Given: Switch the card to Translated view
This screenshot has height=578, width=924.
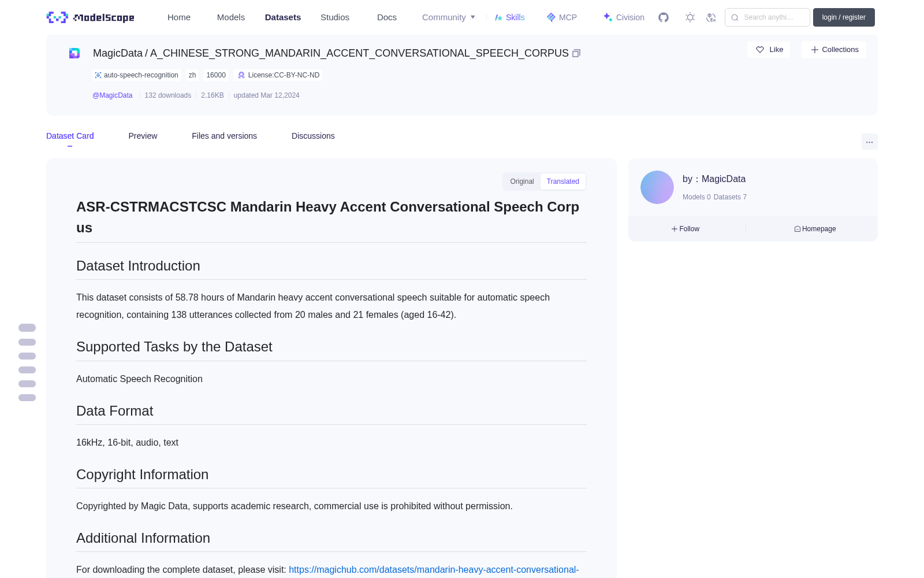Looking at the screenshot, I should tap(563, 181).
